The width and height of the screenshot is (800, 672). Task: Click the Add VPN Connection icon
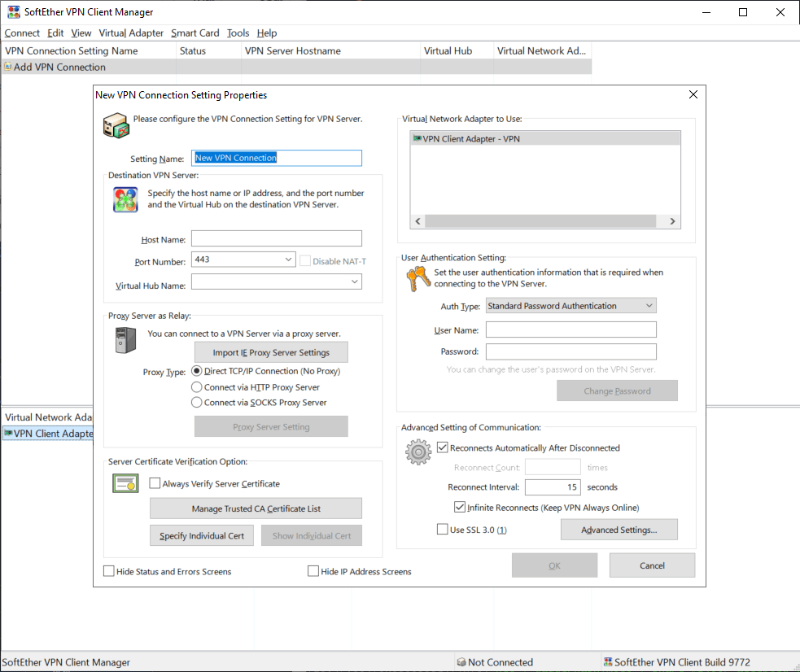7,66
